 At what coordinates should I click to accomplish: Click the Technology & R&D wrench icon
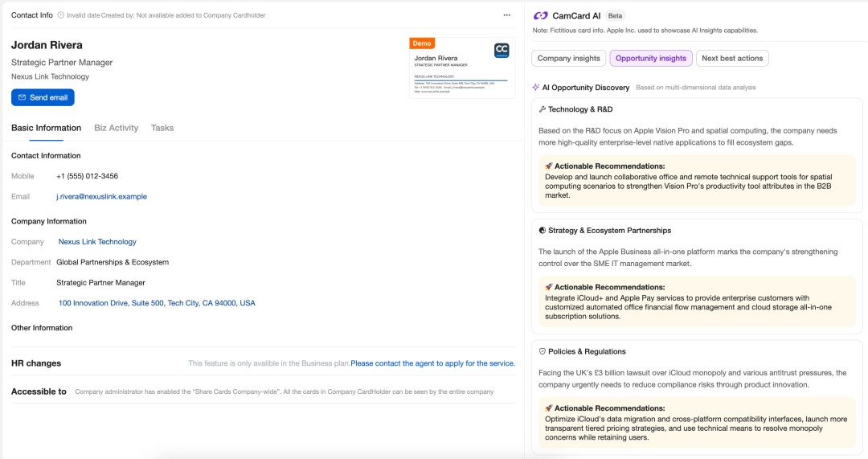click(542, 109)
